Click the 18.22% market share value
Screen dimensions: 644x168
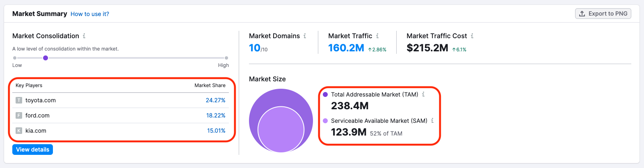tap(216, 115)
